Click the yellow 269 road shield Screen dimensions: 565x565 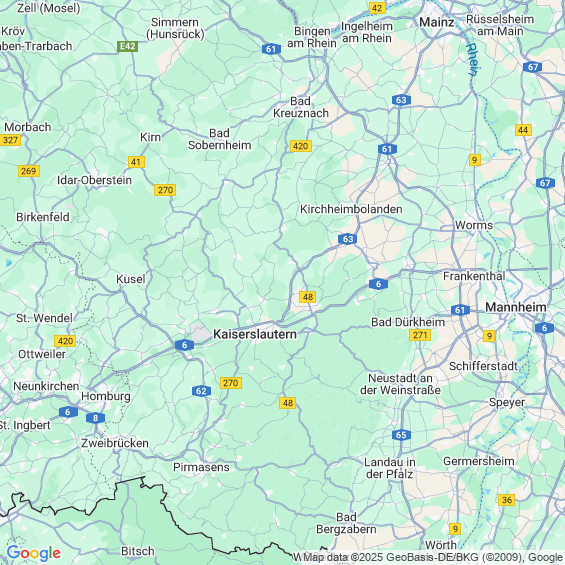(x=29, y=171)
